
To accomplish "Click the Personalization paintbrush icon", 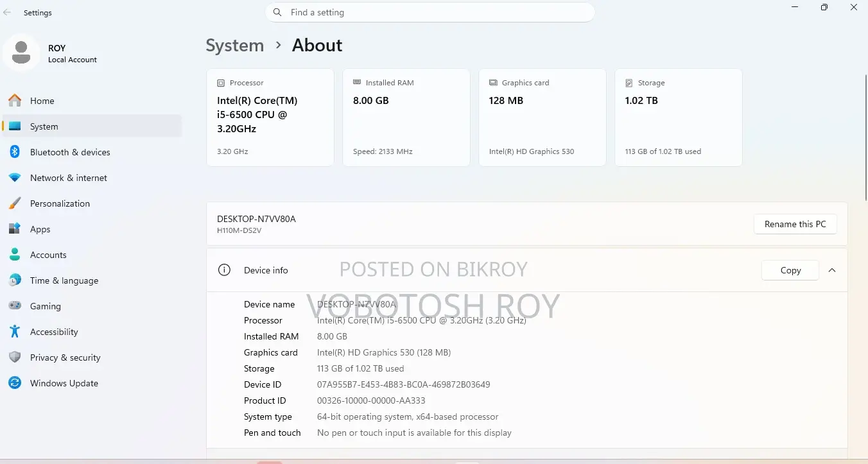I will click(x=14, y=203).
